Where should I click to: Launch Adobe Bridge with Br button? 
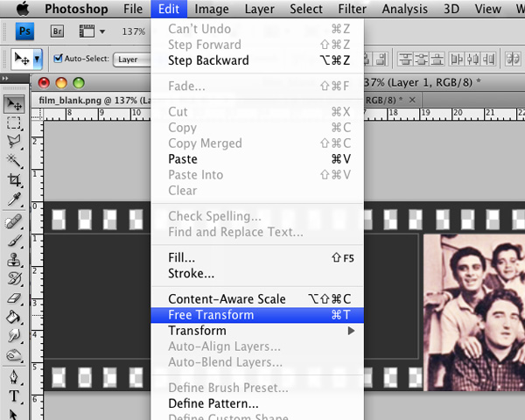tap(55, 31)
